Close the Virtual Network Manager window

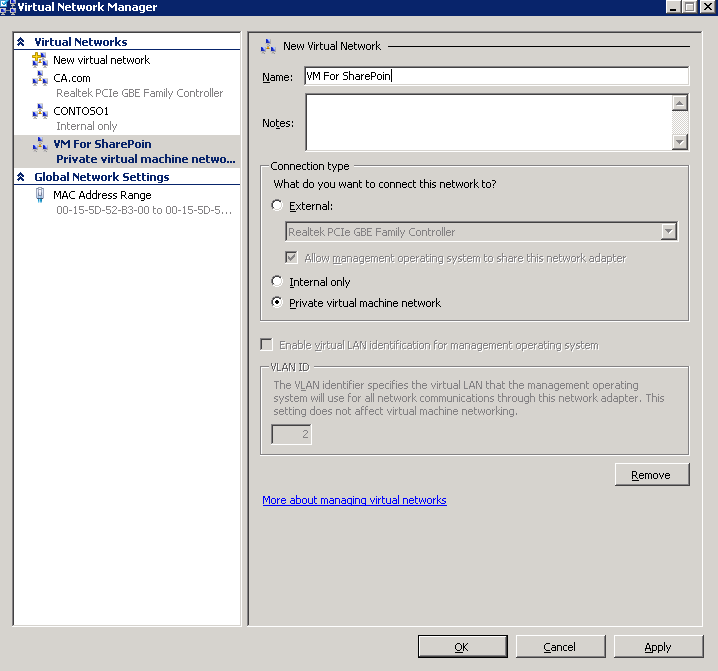pyautogui.click(x=707, y=7)
